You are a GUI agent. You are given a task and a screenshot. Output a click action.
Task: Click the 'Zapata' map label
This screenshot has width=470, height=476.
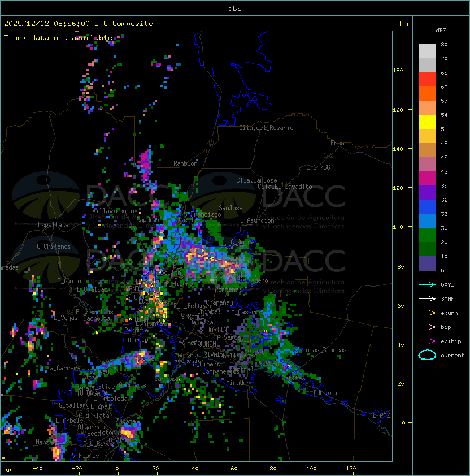(x=125, y=421)
